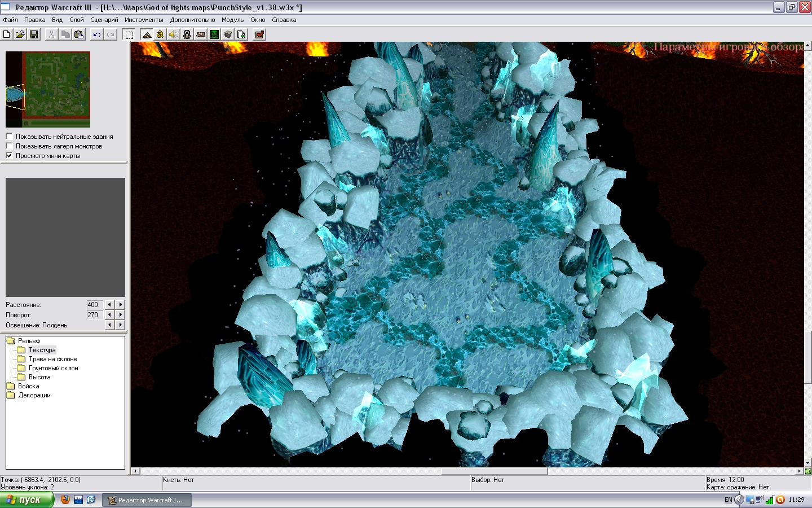This screenshot has width=812, height=508.
Task: Open the Terrain Editor mountain icon
Action: 147,34
